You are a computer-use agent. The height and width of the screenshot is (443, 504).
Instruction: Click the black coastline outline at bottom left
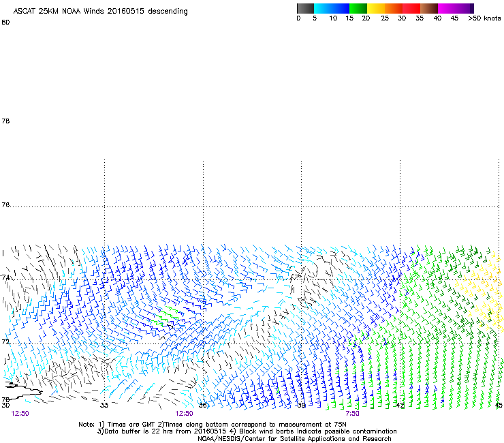(x=23, y=391)
